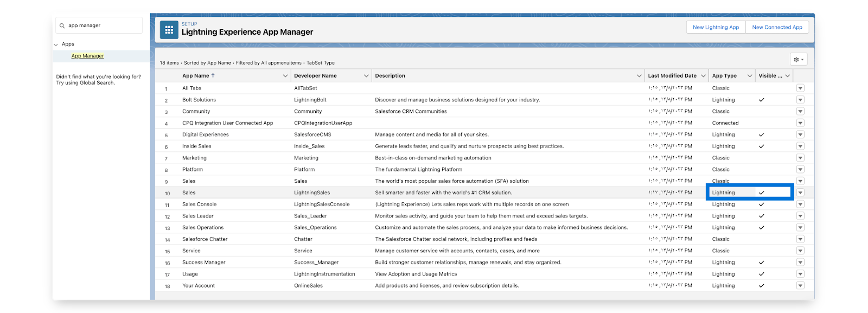
Task: Click the New Connected App button
Action: [x=777, y=27]
